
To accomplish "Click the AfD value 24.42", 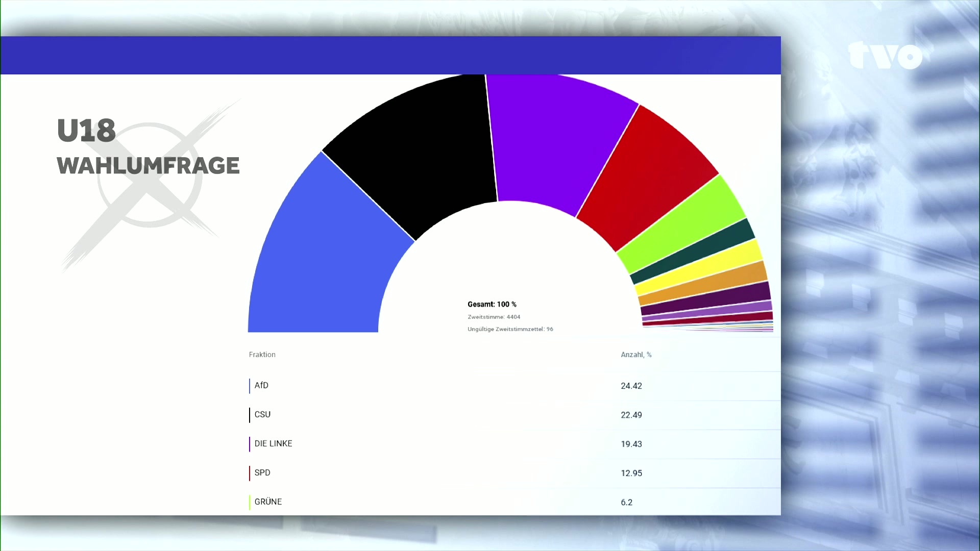I will pyautogui.click(x=631, y=386).
